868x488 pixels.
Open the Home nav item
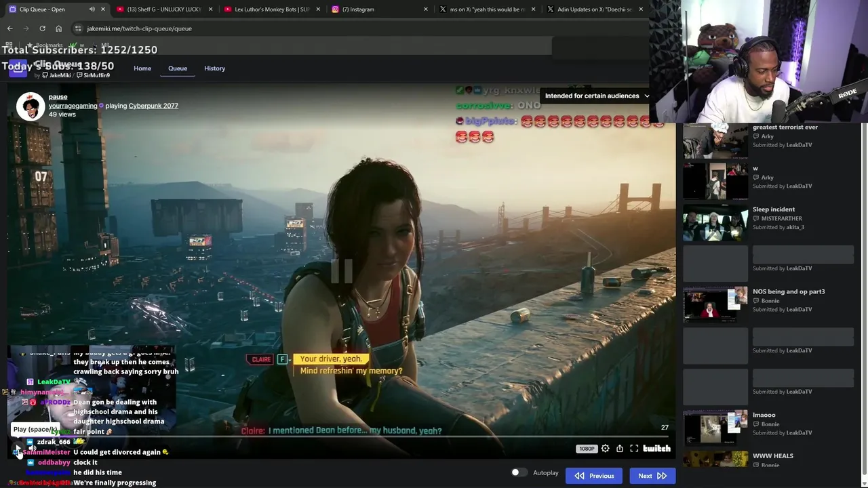pos(142,68)
